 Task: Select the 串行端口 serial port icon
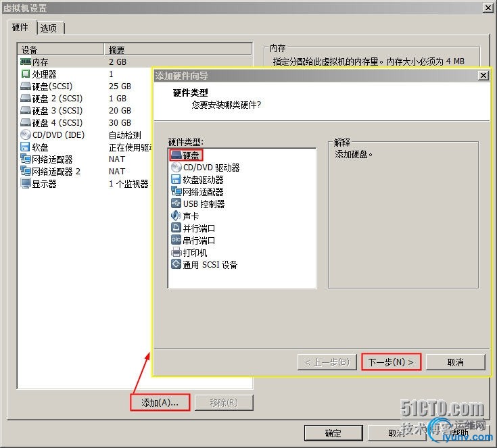(176, 240)
